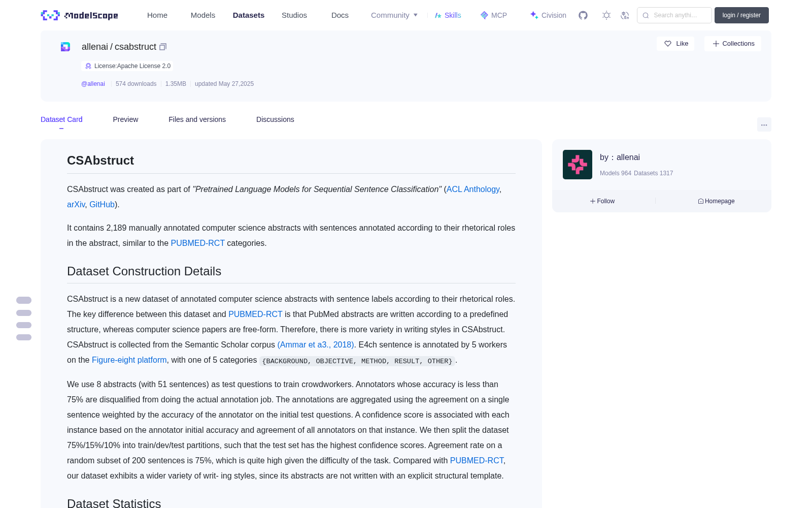Open the Datasets section
This screenshot has height=508, width=812.
(249, 15)
